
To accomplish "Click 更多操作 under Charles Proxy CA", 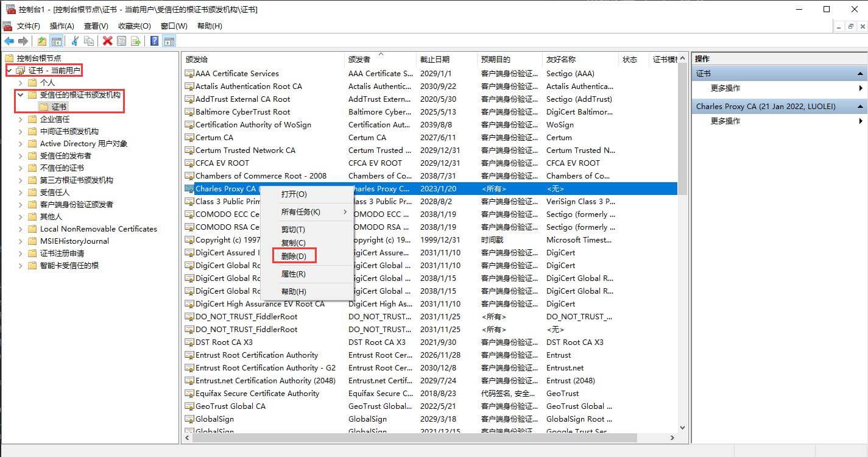I will pyautogui.click(x=725, y=121).
